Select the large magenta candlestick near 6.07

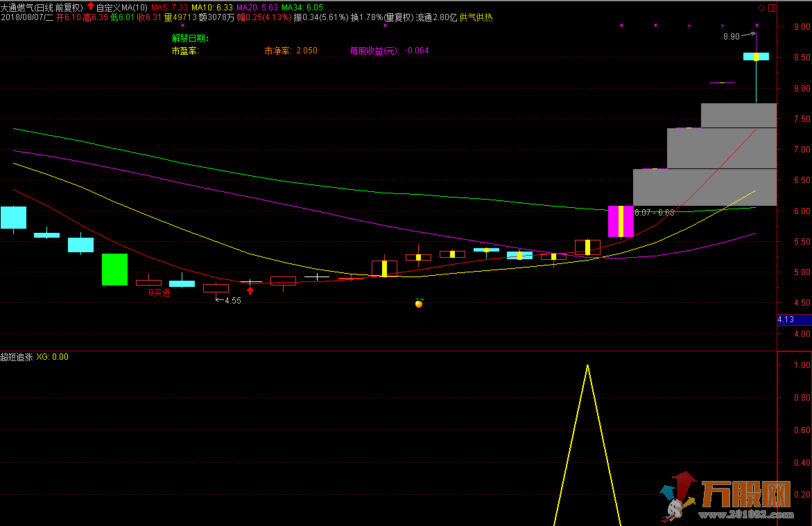621,221
